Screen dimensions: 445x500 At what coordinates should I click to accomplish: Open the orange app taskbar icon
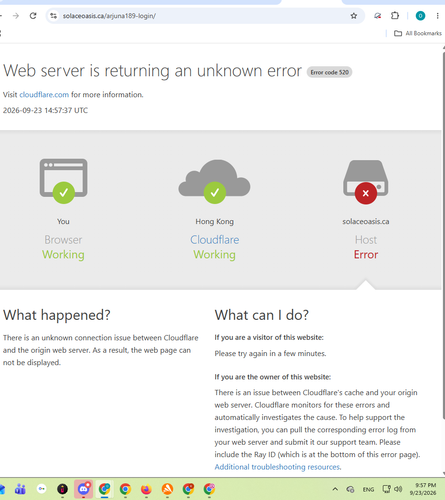click(167, 489)
